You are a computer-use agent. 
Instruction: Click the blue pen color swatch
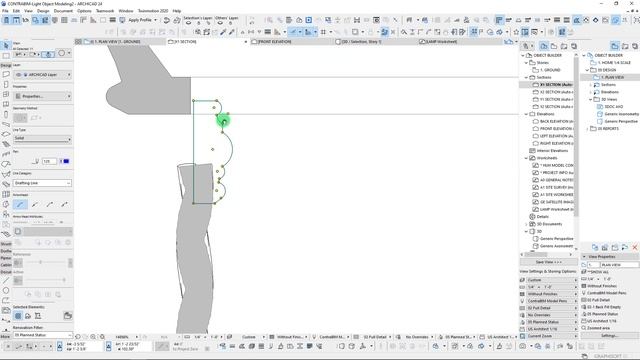pyautogui.click(x=66, y=161)
